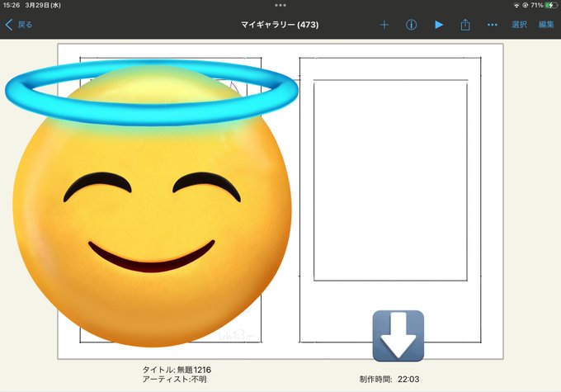The height and width of the screenshot is (392, 561).
Task: Tap the clock showing 15:26
Action: (x=12, y=5)
